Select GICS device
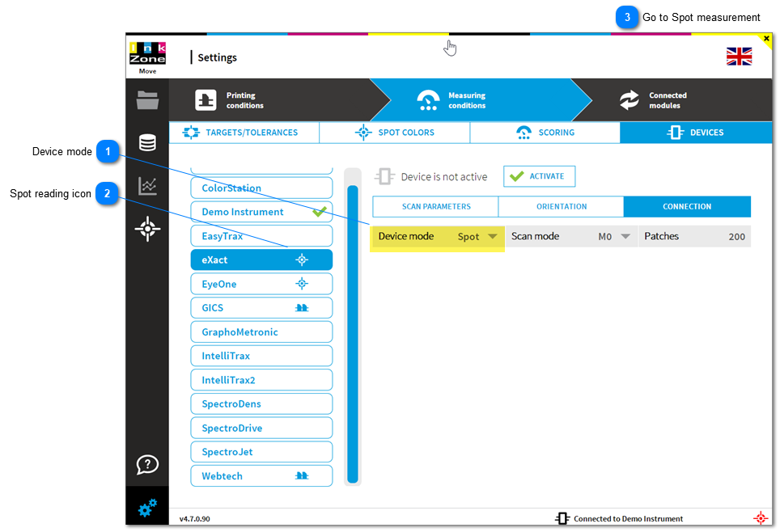This screenshot has height=532, width=780. coord(261,308)
